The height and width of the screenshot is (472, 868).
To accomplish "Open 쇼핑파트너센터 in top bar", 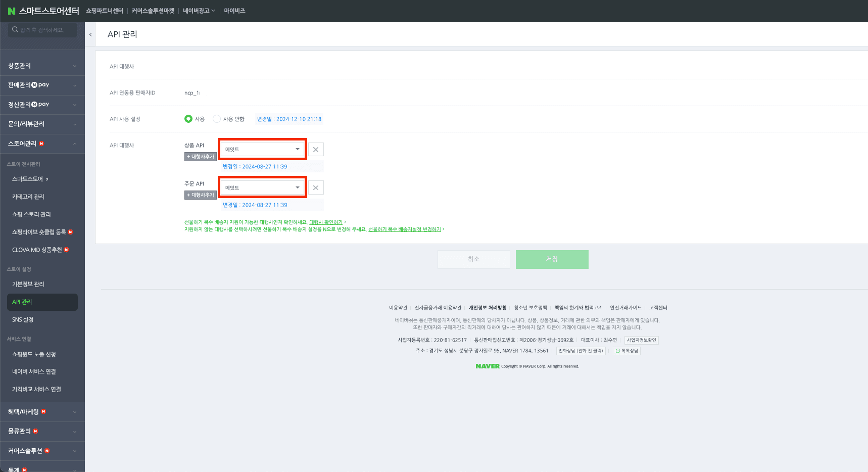I will click(105, 11).
